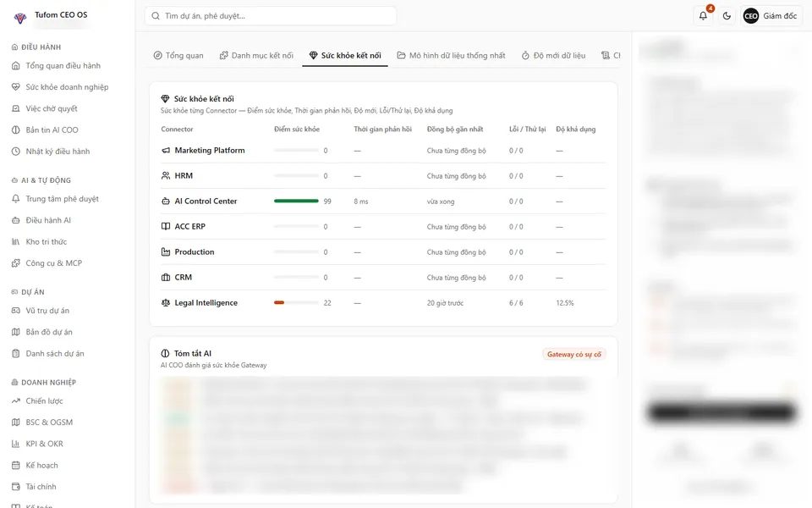Screen dimensions: 812x508
Task: Open the notifications bell icon
Action: [x=703, y=15]
